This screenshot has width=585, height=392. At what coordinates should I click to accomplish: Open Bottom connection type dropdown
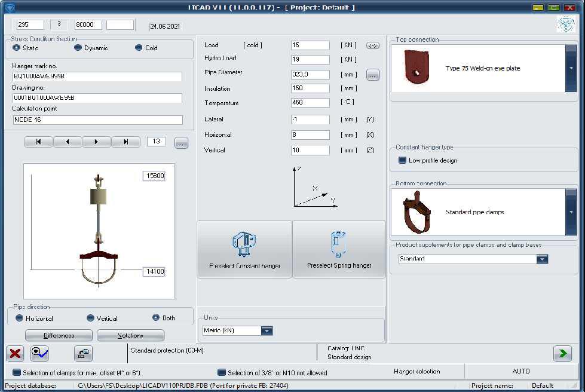[x=571, y=212]
